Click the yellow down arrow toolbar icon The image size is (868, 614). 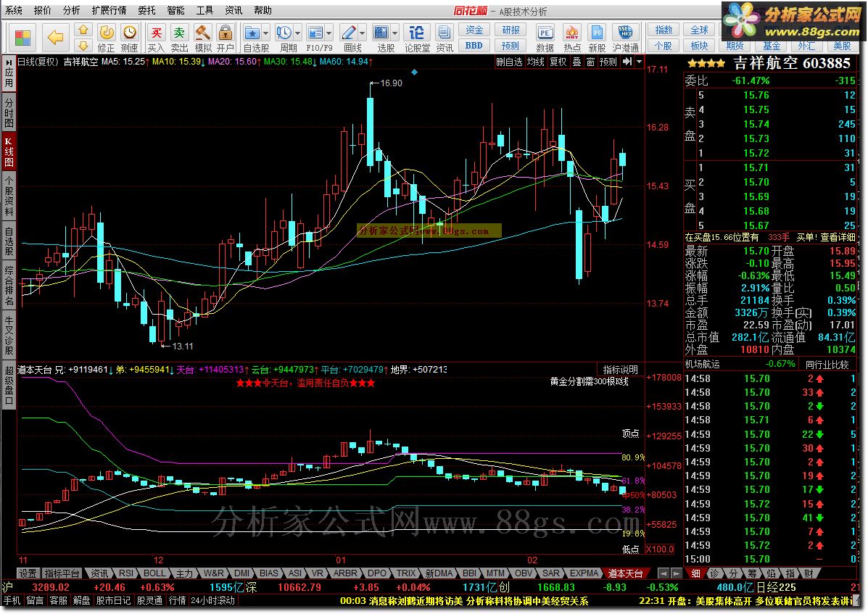click(83, 46)
